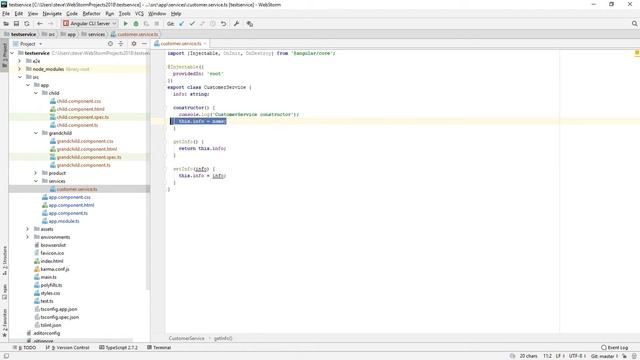Open the Version Control tool window
Viewport: 640px width, 360px height.
click(67, 347)
